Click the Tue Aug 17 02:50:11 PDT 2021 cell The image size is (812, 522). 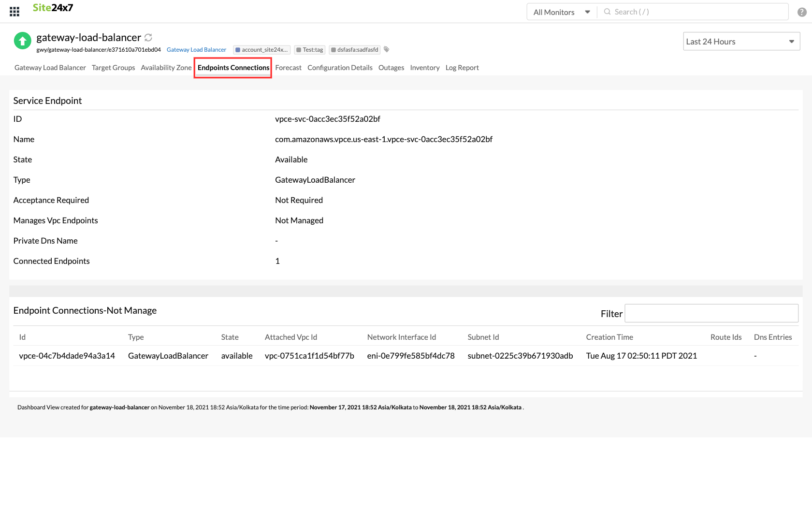(x=641, y=356)
